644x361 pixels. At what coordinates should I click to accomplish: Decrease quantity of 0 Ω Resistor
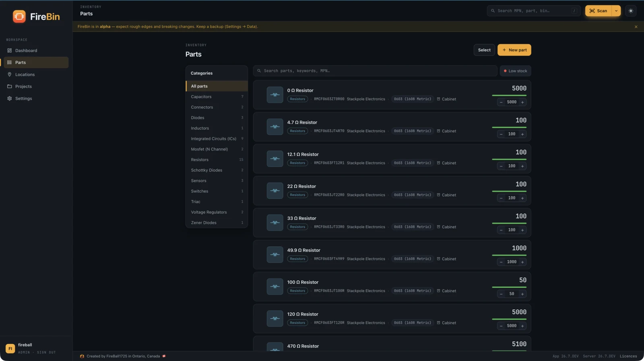click(x=501, y=102)
